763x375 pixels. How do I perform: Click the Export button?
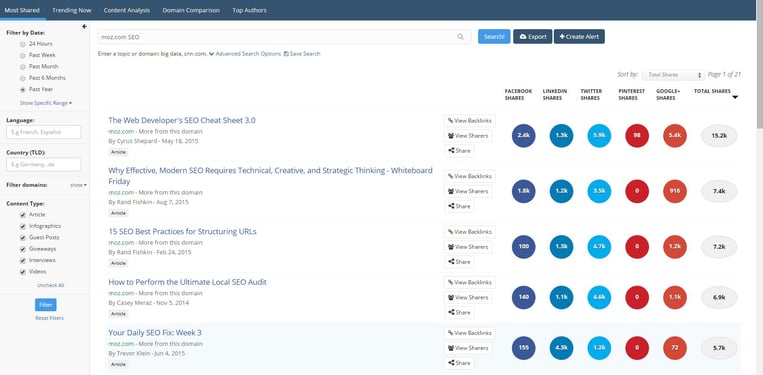point(532,36)
